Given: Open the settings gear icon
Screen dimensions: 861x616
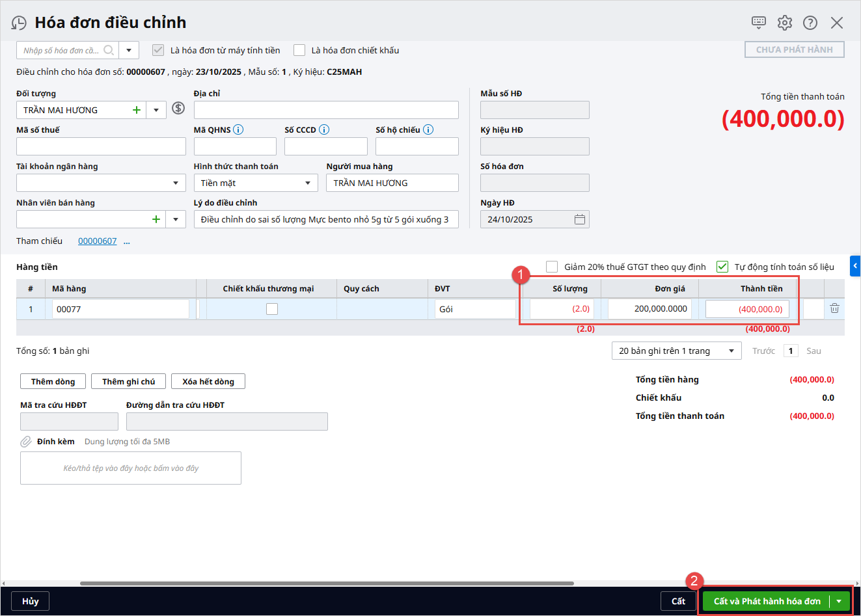Looking at the screenshot, I should tap(785, 23).
